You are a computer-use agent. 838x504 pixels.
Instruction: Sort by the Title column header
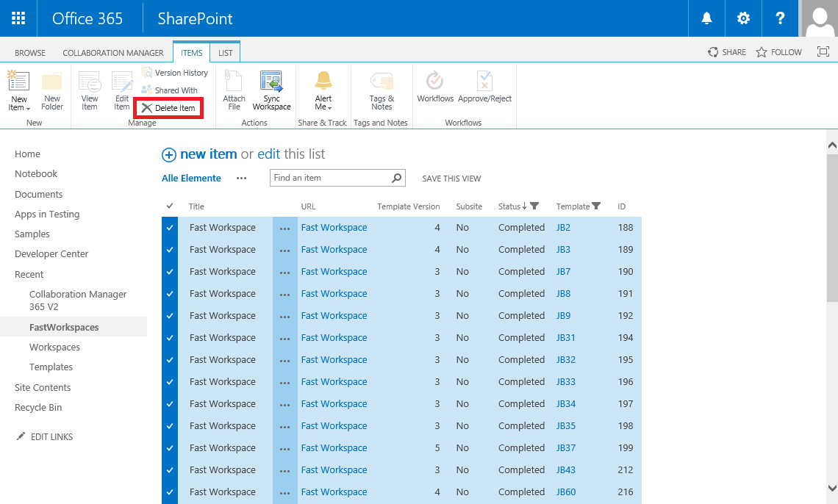click(x=196, y=206)
